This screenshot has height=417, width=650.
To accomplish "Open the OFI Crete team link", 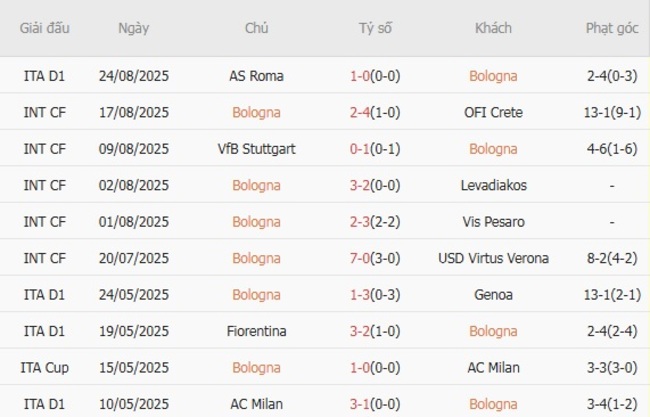I will [492, 112].
